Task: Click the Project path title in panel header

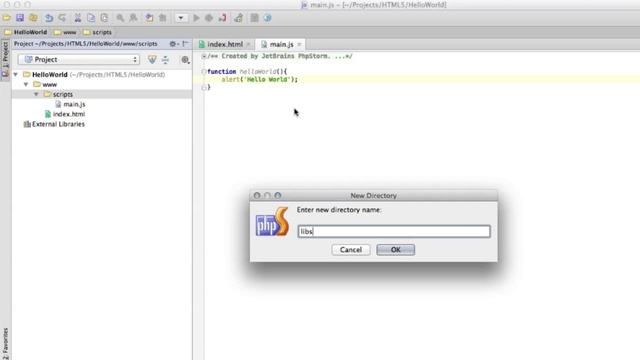Action: (x=86, y=44)
